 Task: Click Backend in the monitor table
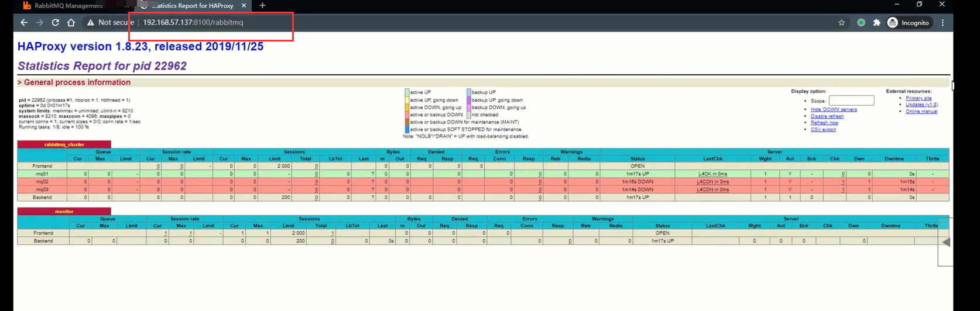pos(43,241)
